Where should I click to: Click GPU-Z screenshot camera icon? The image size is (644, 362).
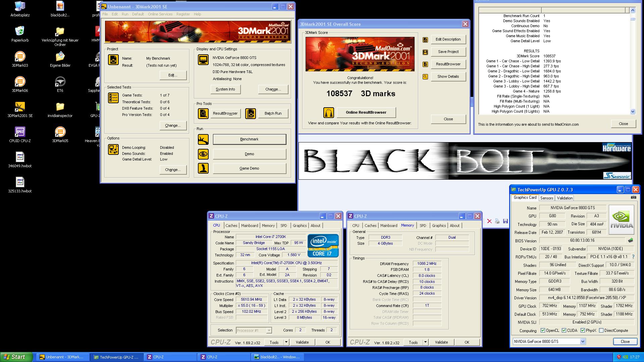click(633, 197)
